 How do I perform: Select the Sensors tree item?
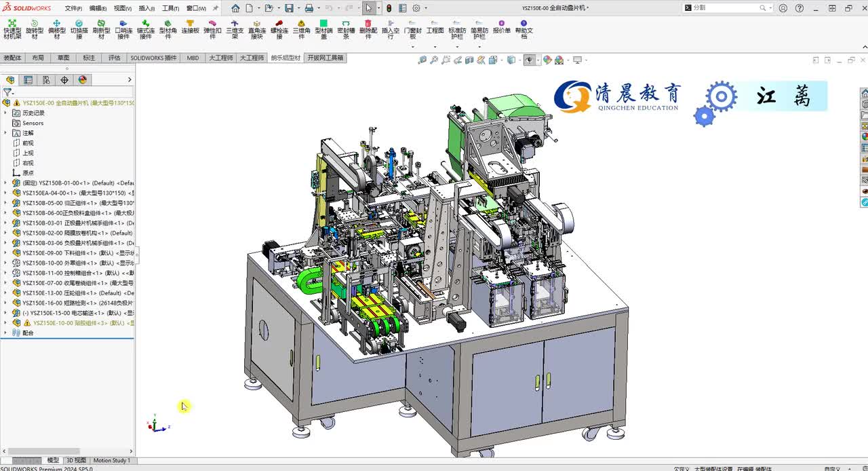pos(28,123)
